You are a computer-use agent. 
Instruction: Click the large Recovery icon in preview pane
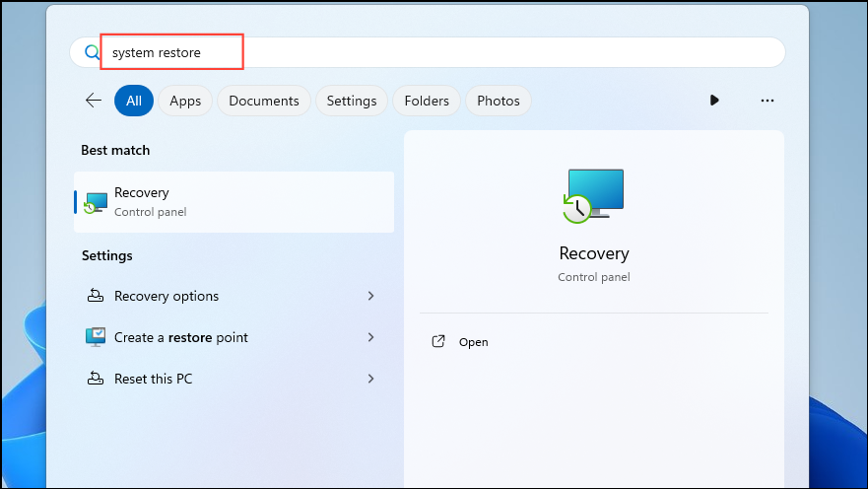point(593,196)
